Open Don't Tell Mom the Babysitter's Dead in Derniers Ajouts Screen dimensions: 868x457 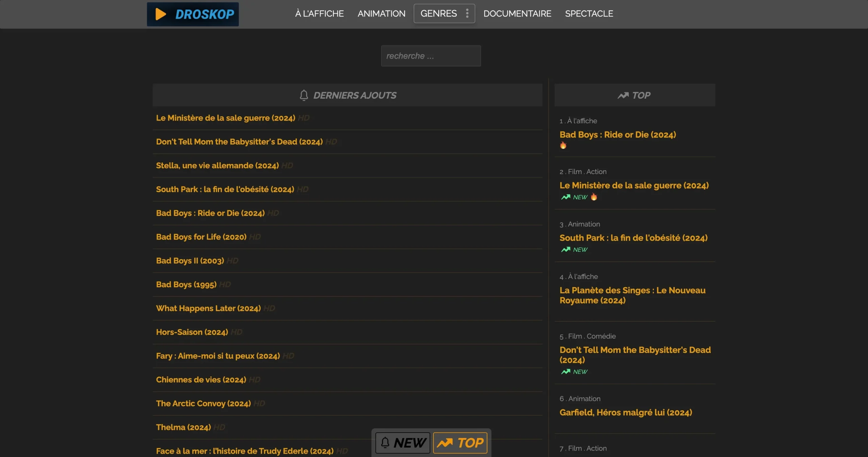239,142
